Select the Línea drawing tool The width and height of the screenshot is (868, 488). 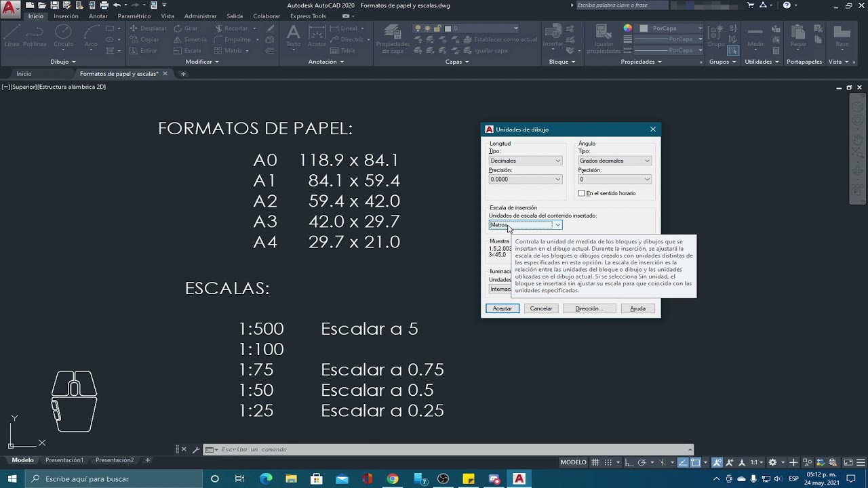[x=12, y=35]
